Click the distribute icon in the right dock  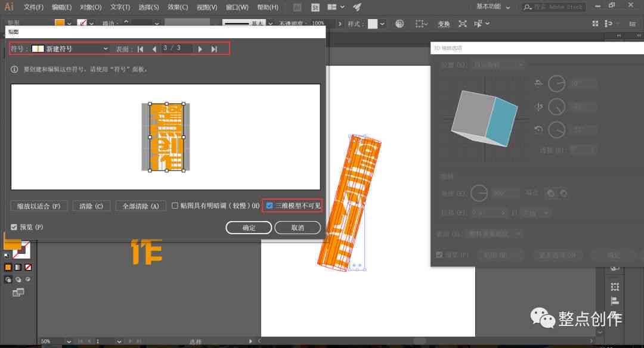pos(615,287)
